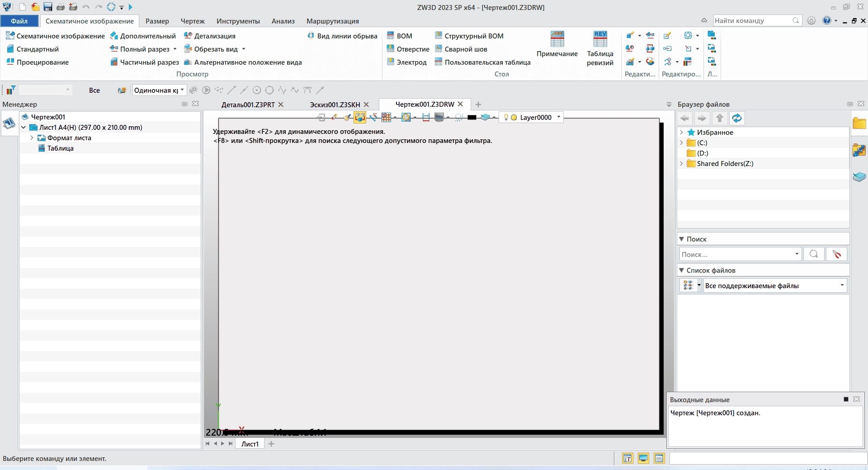The image size is (868, 470).
Task: Toggle the first status bar panel icon
Action: click(x=627, y=458)
